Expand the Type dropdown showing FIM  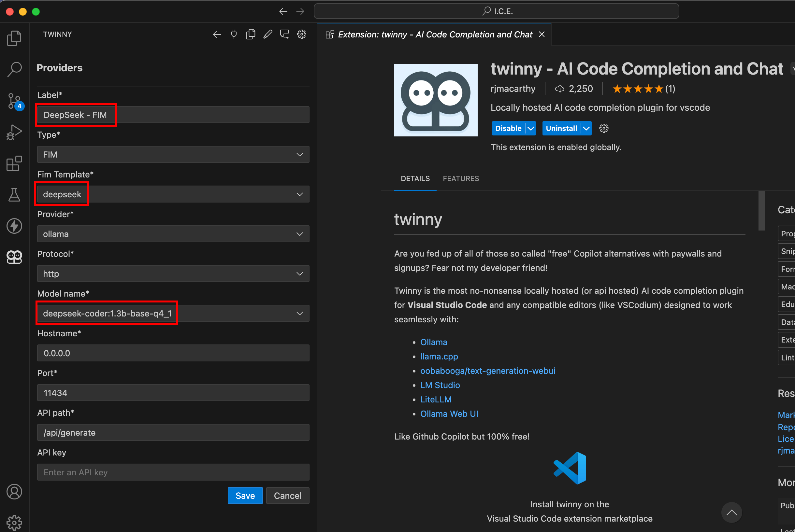pos(173,154)
